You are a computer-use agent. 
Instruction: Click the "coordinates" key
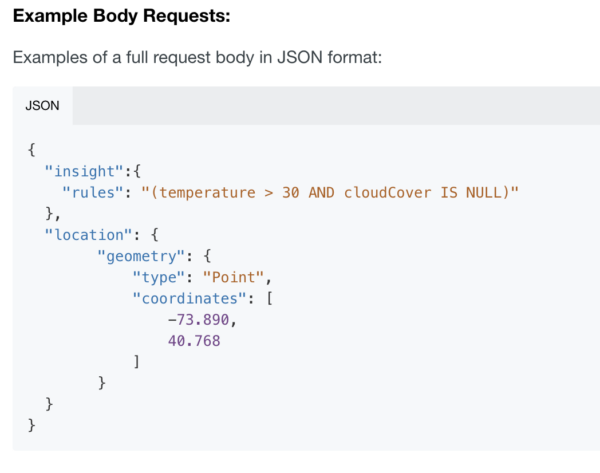(x=190, y=298)
